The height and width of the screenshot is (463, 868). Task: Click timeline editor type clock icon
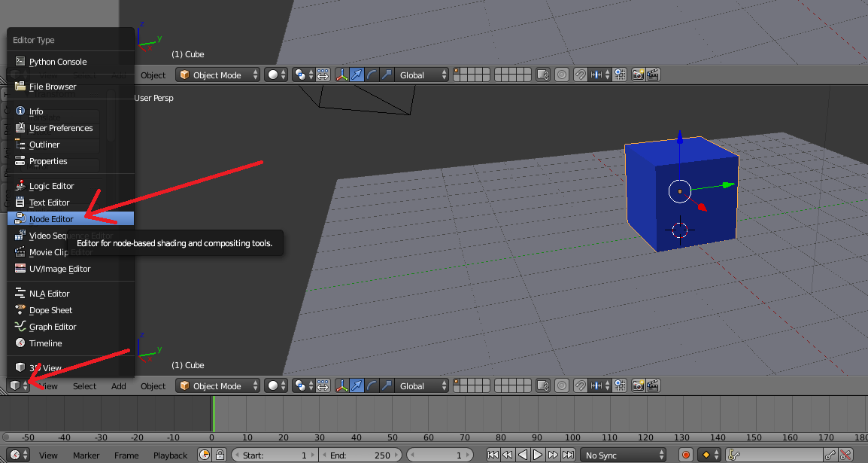click(19, 455)
